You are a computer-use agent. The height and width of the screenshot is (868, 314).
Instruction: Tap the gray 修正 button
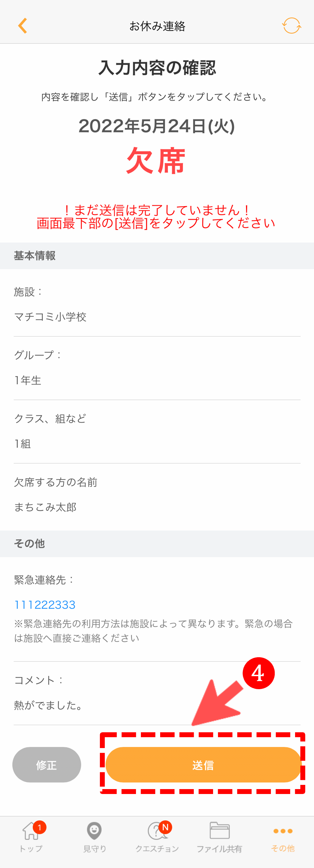tap(47, 765)
